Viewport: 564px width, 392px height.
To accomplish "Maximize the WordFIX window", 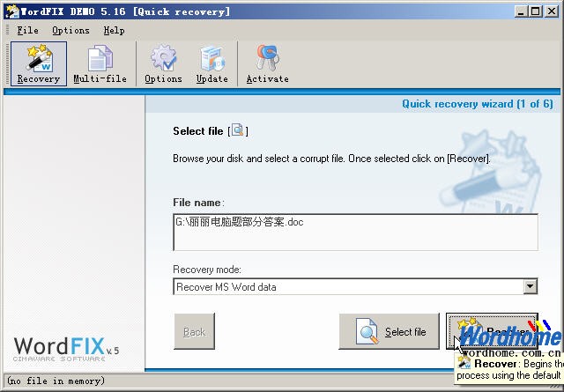I will (x=535, y=11).
